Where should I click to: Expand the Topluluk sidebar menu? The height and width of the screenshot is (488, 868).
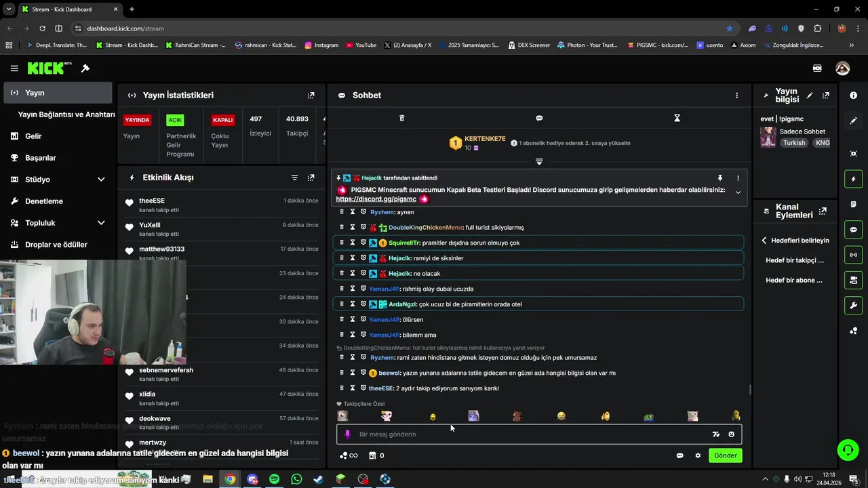101,223
